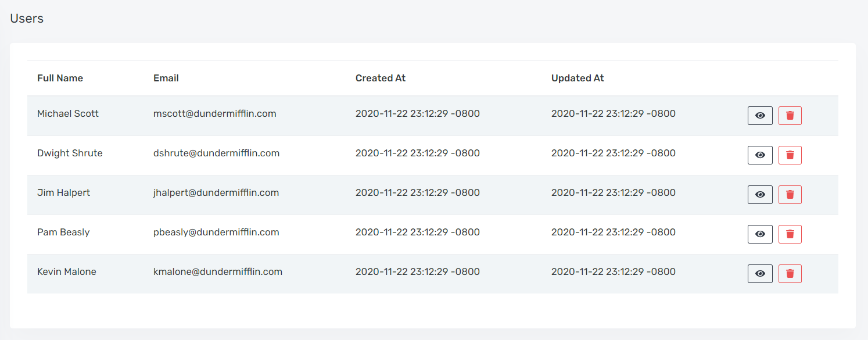Remove Pam Beasly with the trash icon

click(790, 234)
